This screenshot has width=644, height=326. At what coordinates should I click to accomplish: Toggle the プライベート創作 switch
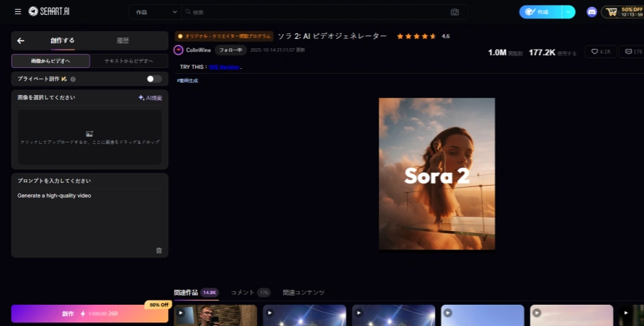155,79
